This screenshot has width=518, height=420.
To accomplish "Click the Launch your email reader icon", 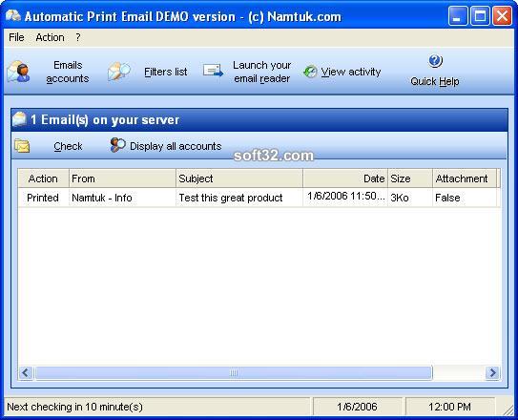I will pos(213,71).
